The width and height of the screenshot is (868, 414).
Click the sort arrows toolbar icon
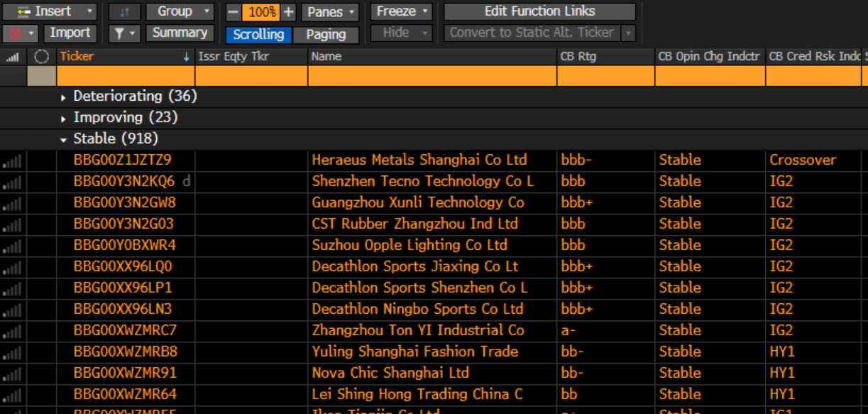click(x=125, y=11)
